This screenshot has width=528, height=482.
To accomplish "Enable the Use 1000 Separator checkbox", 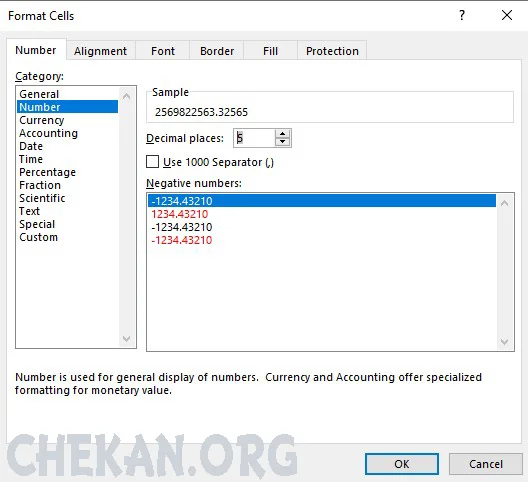I will 153,162.
